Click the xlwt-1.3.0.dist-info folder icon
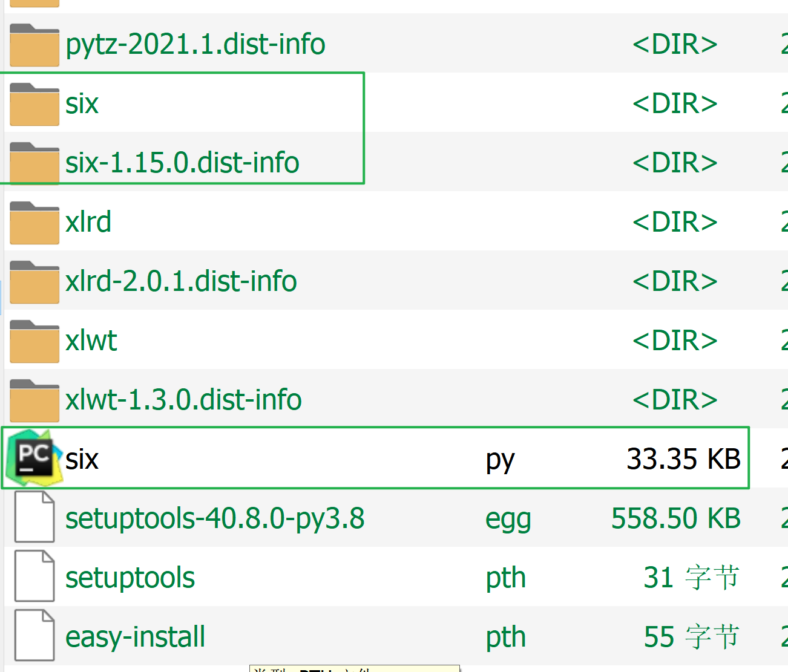 [34, 399]
